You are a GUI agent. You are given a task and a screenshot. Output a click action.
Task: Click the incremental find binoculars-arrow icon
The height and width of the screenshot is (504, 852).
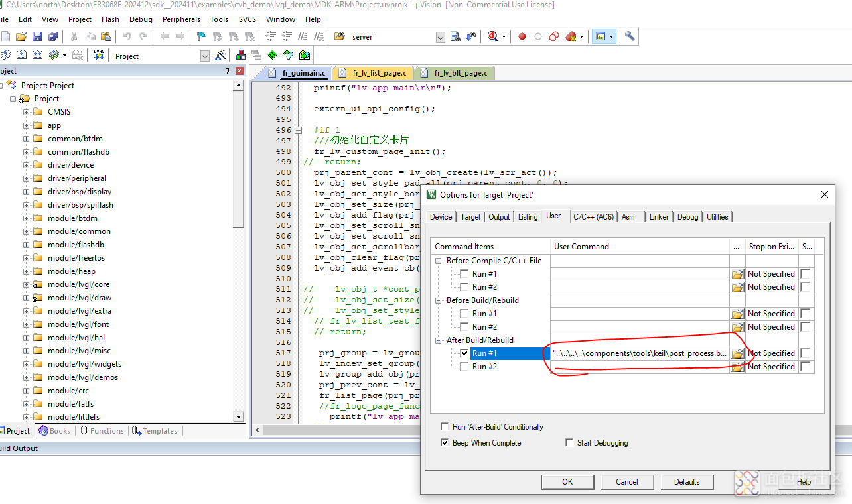pyautogui.click(x=471, y=36)
